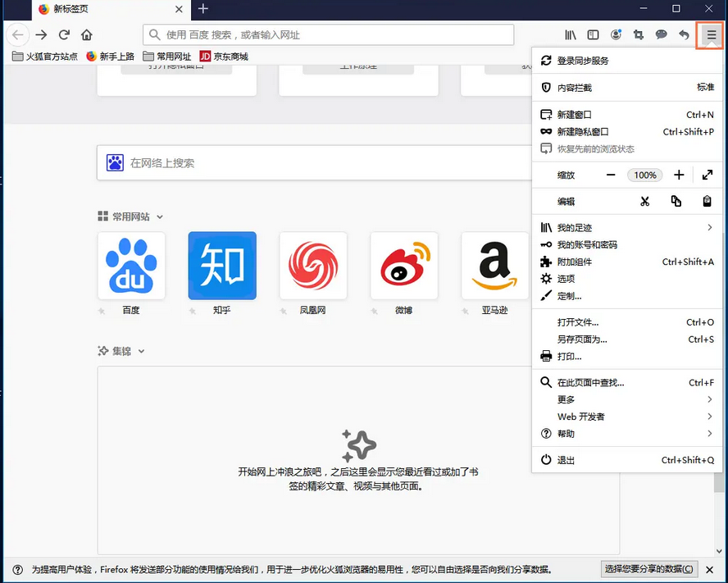Open the Firefox account avatar icon
The image size is (728, 583).
616,34
